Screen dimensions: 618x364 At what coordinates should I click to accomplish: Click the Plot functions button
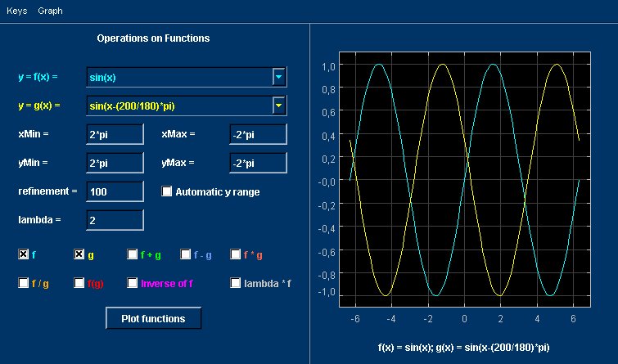[153, 318]
